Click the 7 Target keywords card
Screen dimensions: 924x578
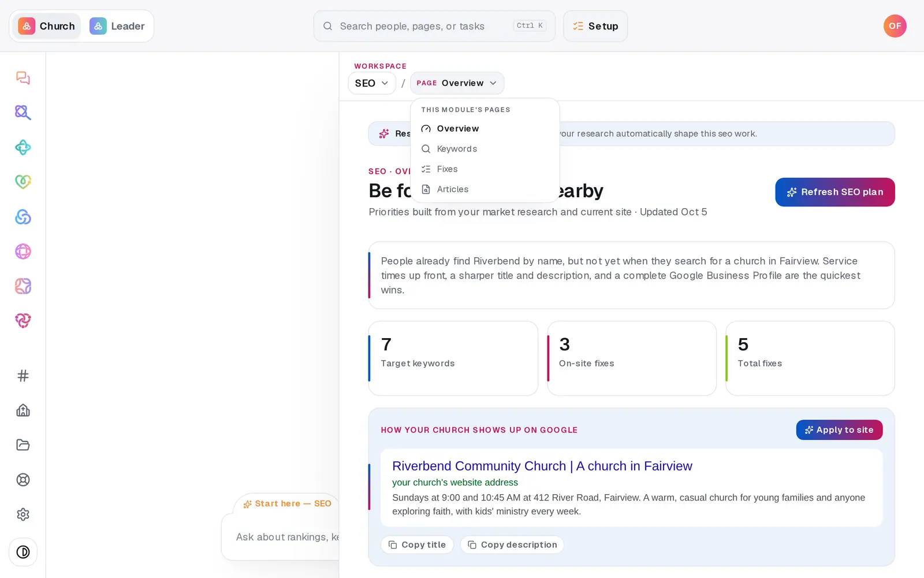coord(453,358)
